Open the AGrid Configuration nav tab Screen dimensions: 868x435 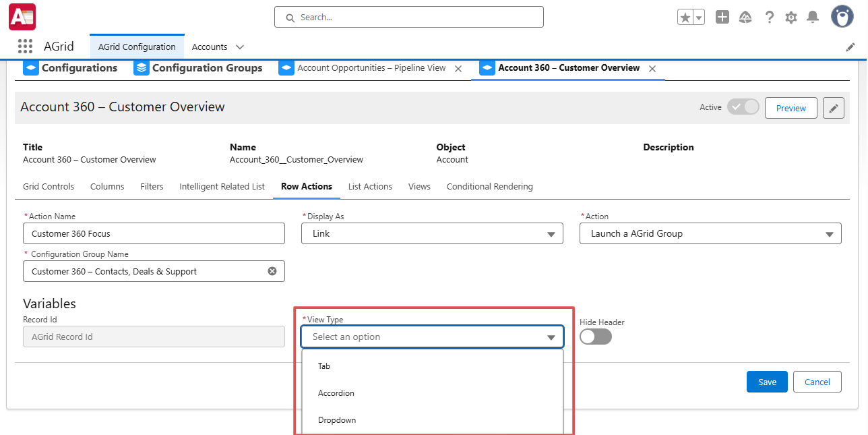click(x=137, y=47)
